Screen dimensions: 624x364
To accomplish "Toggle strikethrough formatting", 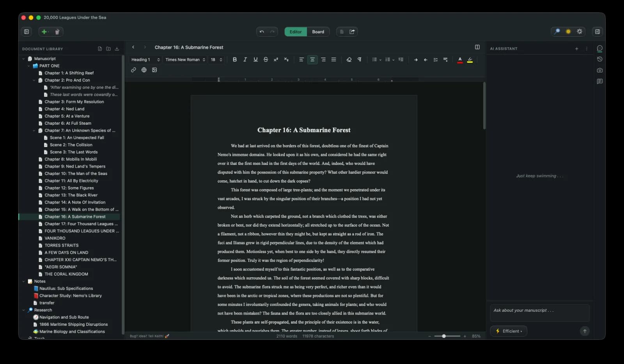I will [x=266, y=60].
